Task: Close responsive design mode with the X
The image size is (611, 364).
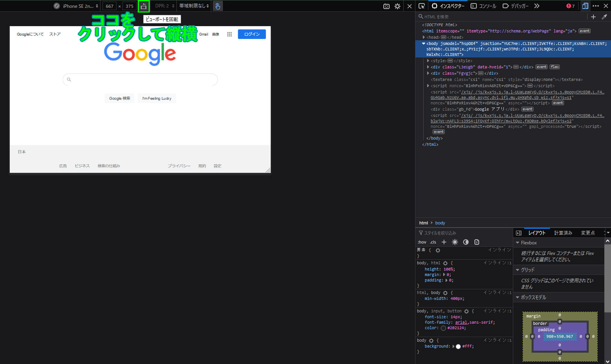Action: pos(410,6)
